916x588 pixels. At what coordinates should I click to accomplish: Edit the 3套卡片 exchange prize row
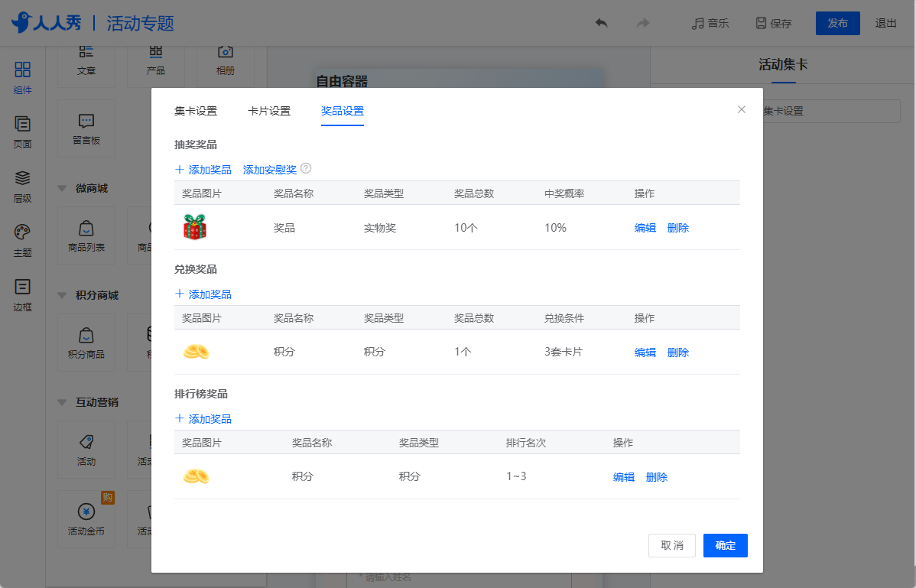pos(645,352)
